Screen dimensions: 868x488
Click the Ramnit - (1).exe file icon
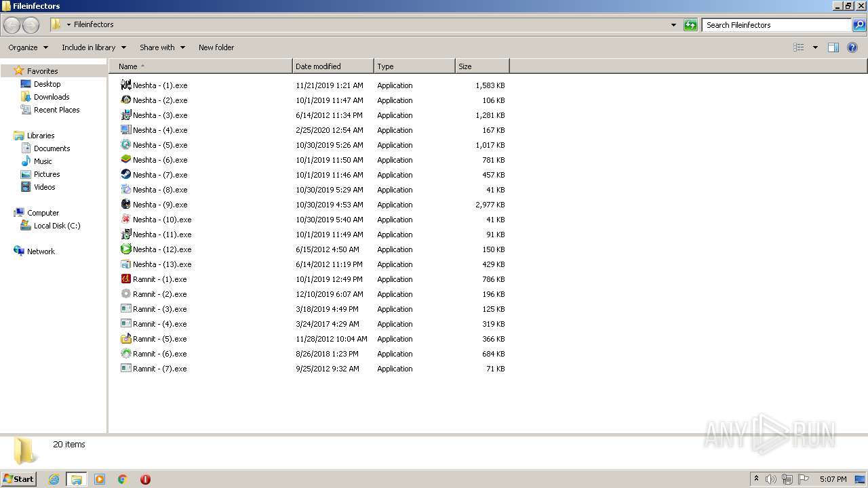coord(125,279)
